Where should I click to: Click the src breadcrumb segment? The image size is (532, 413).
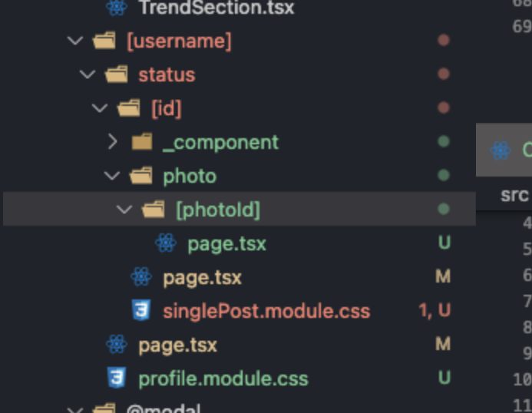coord(514,195)
